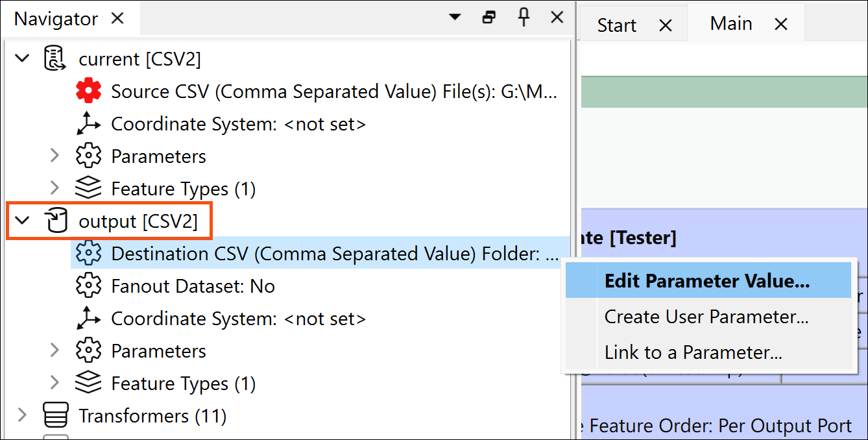Screen dimensions: 868x440
Task: Collapse the output [CSV2] node
Action: [22, 221]
